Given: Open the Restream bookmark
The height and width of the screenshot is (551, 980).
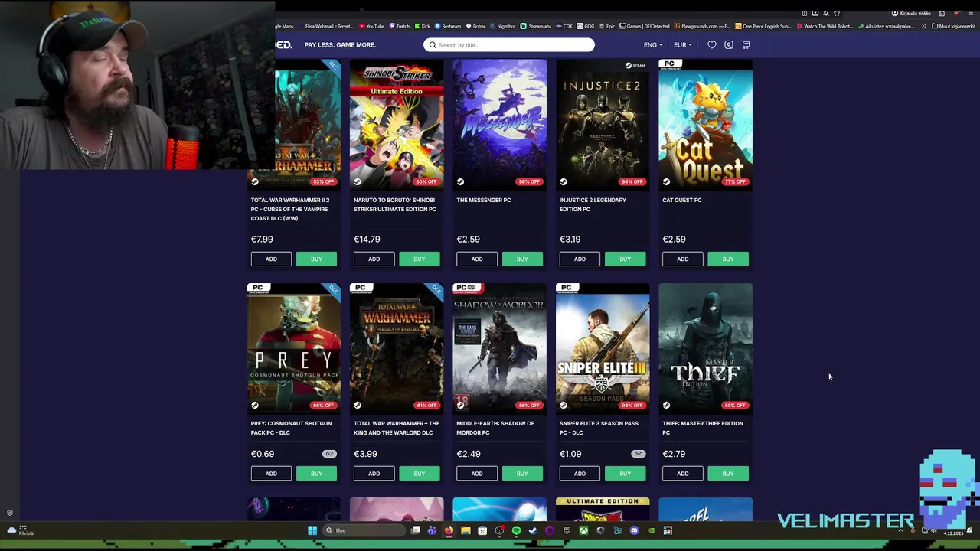Looking at the screenshot, I should pyautogui.click(x=448, y=26).
